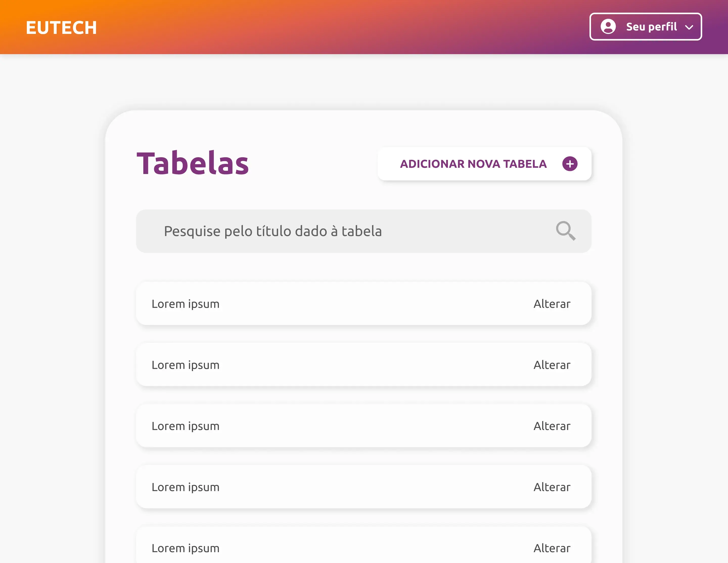Click Alterar on the fifth row
This screenshot has height=563, width=728.
pyautogui.click(x=552, y=548)
